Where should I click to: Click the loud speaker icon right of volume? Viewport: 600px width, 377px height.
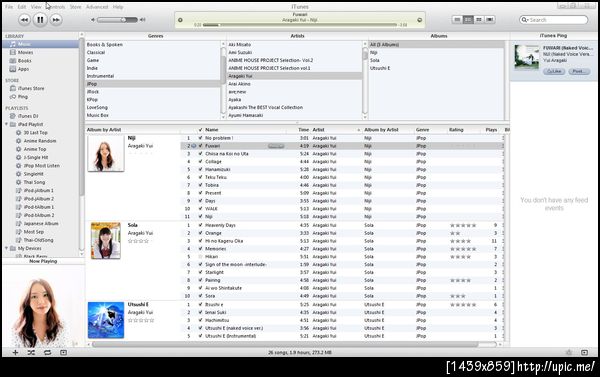(143, 20)
